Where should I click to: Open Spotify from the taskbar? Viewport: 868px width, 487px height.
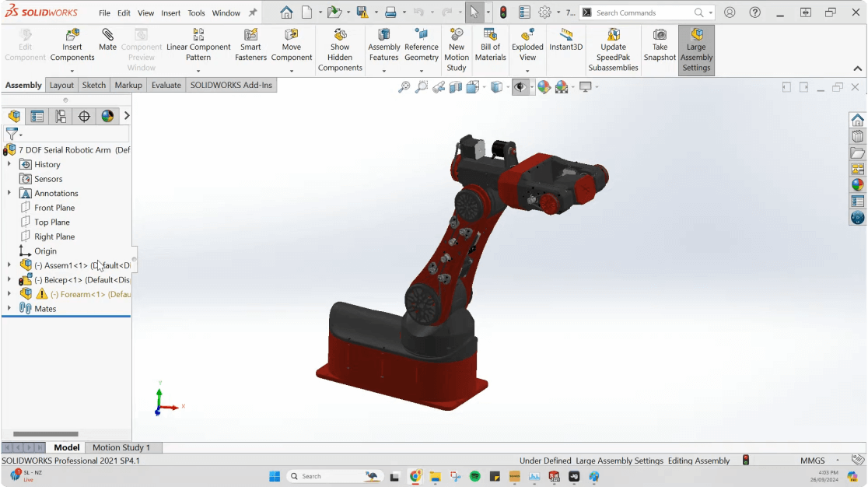pyautogui.click(x=475, y=476)
